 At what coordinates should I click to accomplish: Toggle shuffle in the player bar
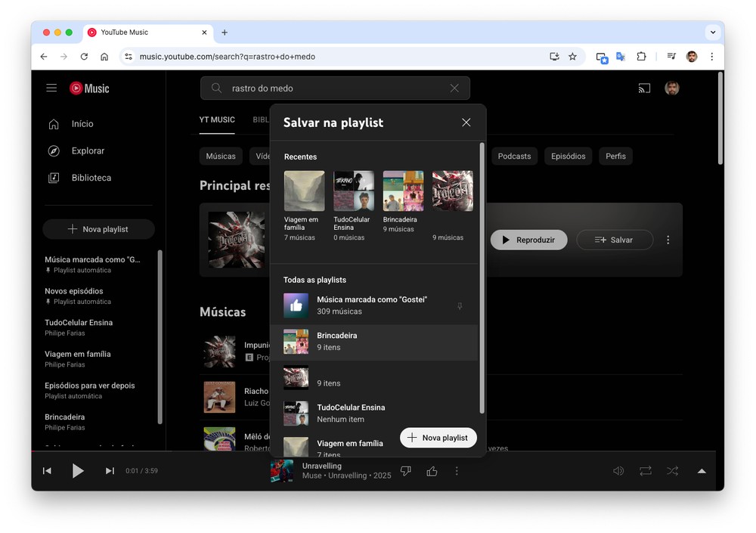(x=672, y=471)
